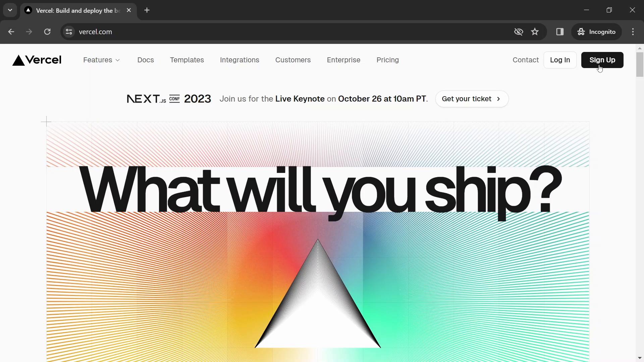Screen dimensions: 644x362
Task: Open the Enterprise menu item
Action: [x=344, y=60]
